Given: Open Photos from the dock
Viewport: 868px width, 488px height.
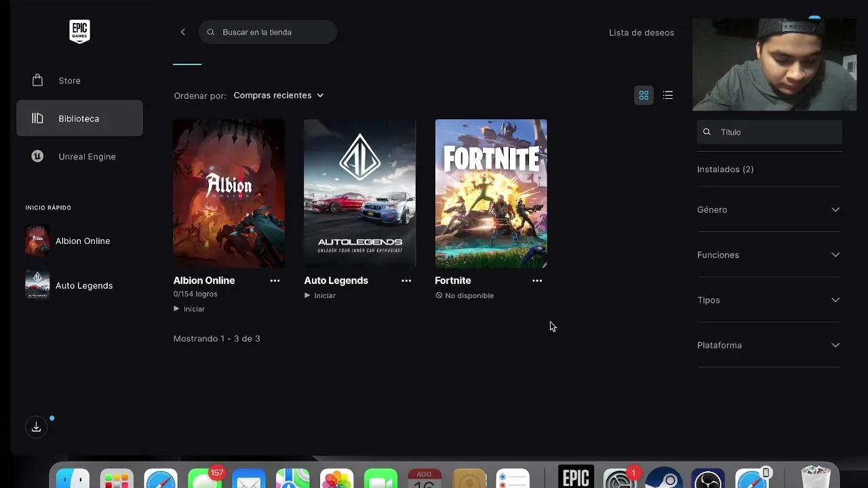Looking at the screenshot, I should click(337, 479).
